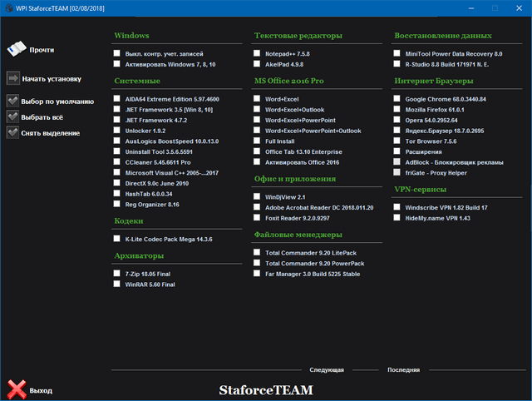Check Активировать Office 2016 checkbox
The image size is (532, 401).
coord(257,161)
